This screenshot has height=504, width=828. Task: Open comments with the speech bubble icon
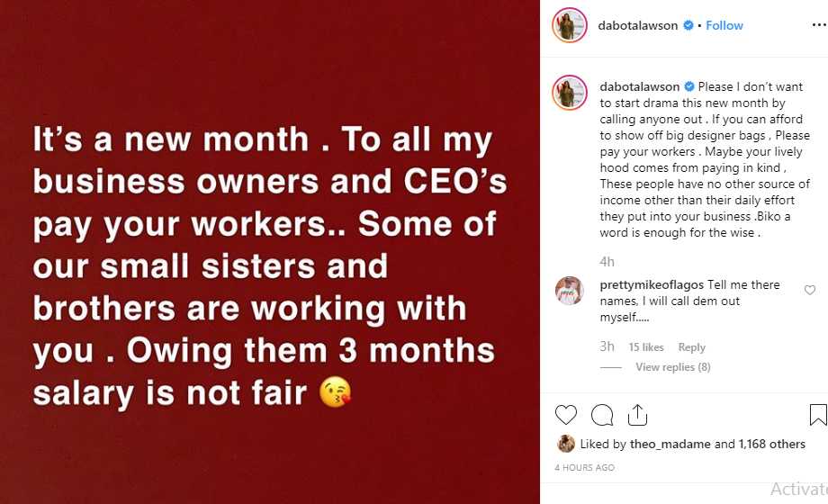602,415
